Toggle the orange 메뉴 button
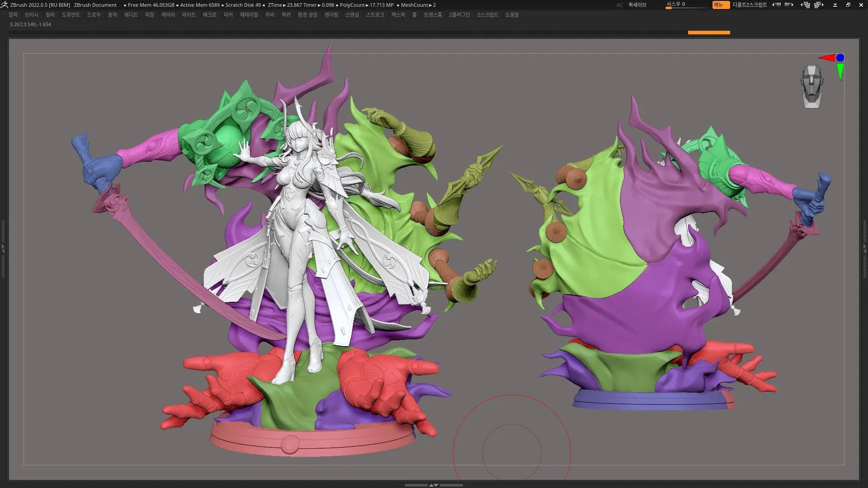Screen dimensions: 868x488 click(x=720, y=5)
